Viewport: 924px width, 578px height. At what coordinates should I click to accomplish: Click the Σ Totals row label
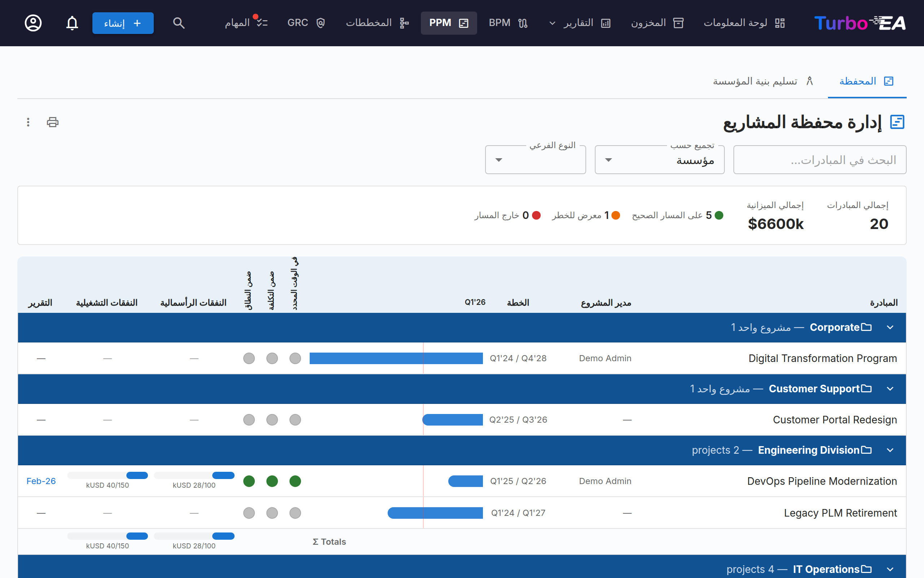point(329,542)
